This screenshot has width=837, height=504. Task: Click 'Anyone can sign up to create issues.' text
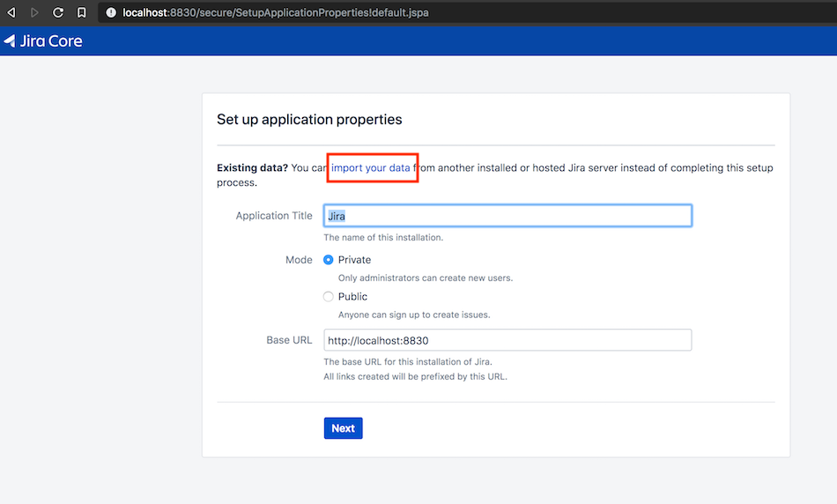[x=414, y=315]
